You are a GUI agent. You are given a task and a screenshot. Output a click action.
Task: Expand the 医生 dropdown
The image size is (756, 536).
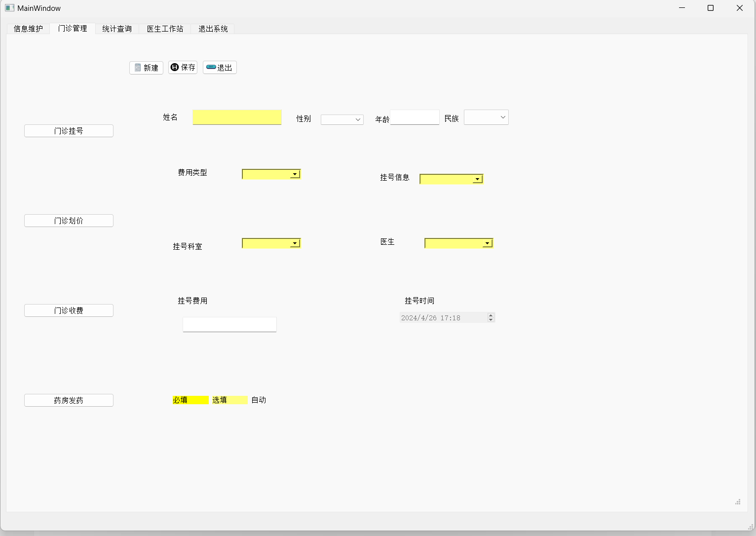pos(459,243)
